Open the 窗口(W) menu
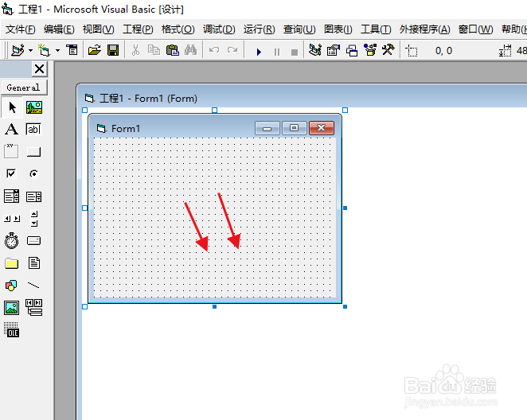 pos(475,29)
